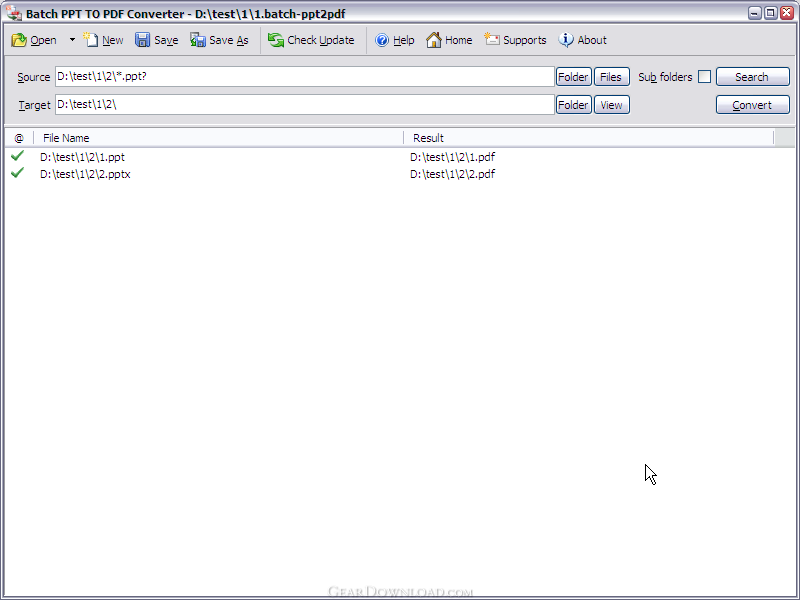This screenshot has height=600, width=800.
Task: Click the Save floppy disk icon
Action: [142, 40]
